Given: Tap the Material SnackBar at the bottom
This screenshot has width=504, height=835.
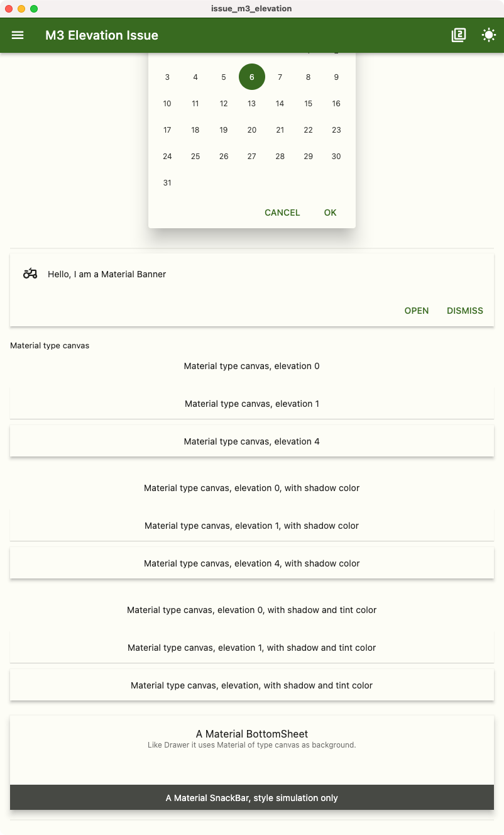Looking at the screenshot, I should (x=251, y=797).
